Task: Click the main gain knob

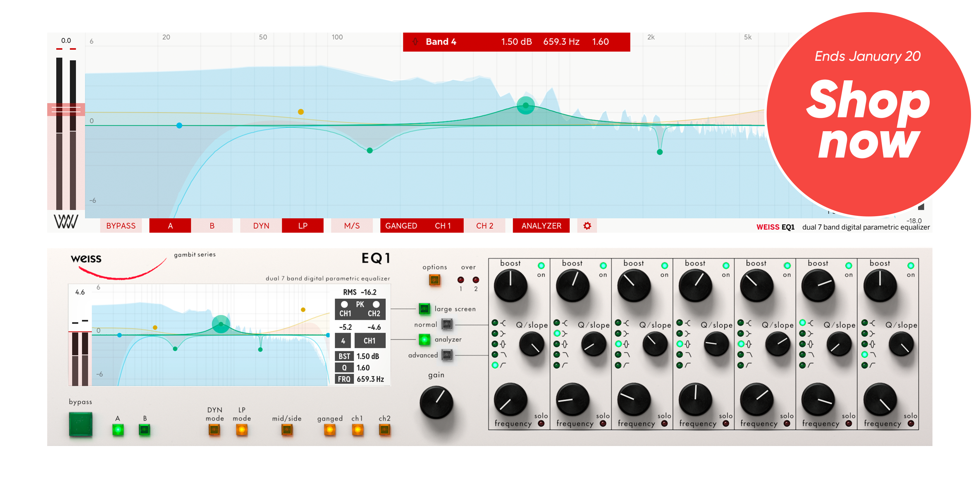Action: [x=436, y=402]
